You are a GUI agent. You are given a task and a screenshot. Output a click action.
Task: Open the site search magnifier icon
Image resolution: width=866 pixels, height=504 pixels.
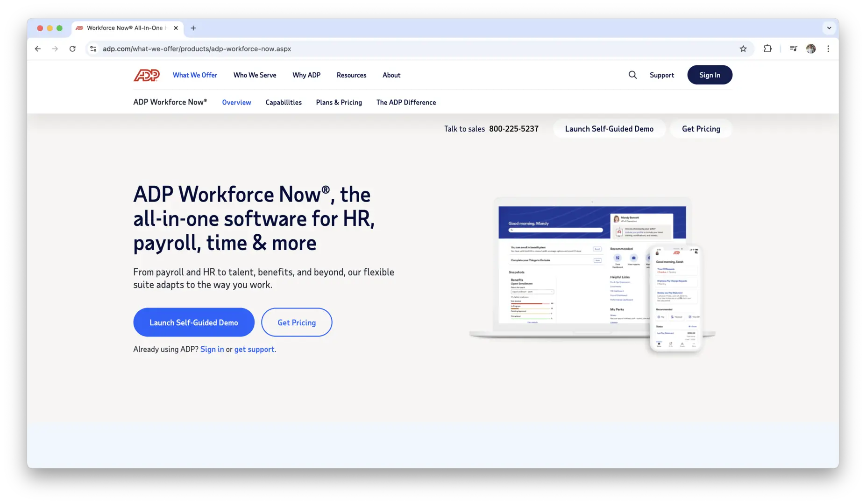pos(632,75)
